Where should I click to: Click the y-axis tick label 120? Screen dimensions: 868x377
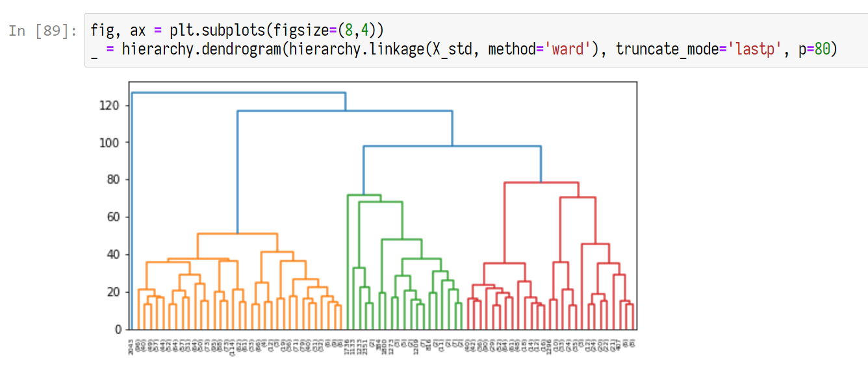click(110, 105)
